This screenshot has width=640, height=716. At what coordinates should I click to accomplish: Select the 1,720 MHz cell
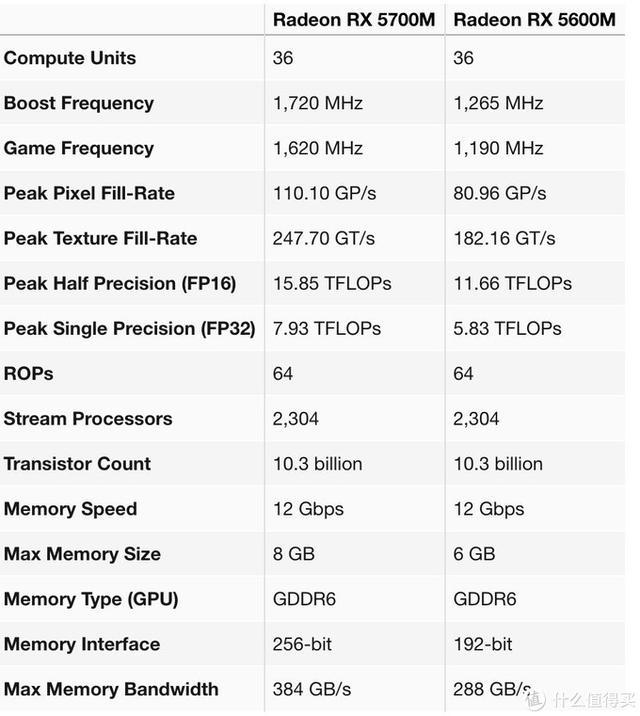click(x=317, y=103)
